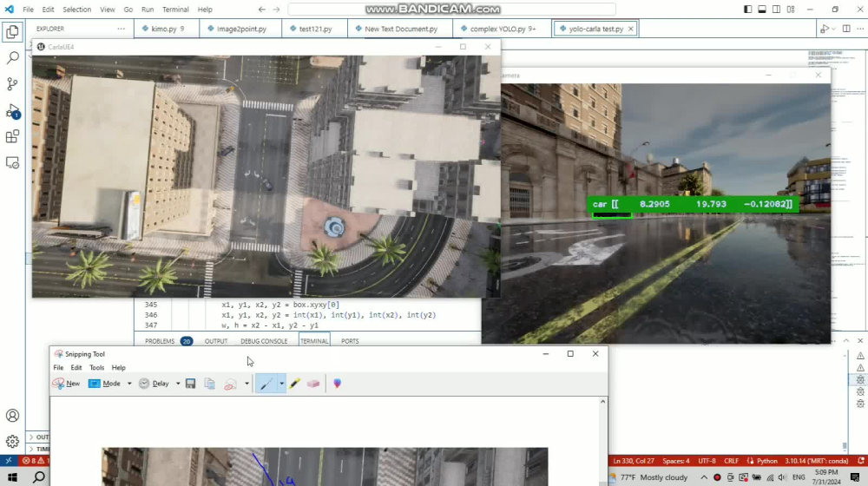
Task: Go back in editor navigation history
Action: pos(262,10)
